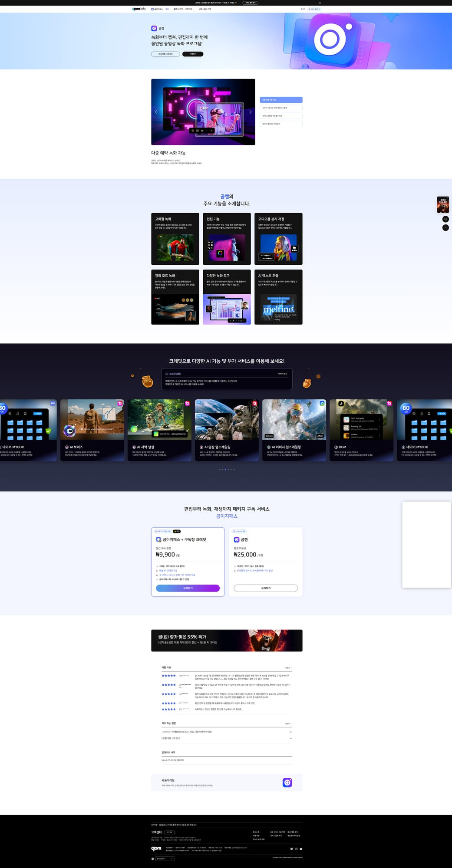Open the AI 영상 업스케일링 service card

coord(227,430)
